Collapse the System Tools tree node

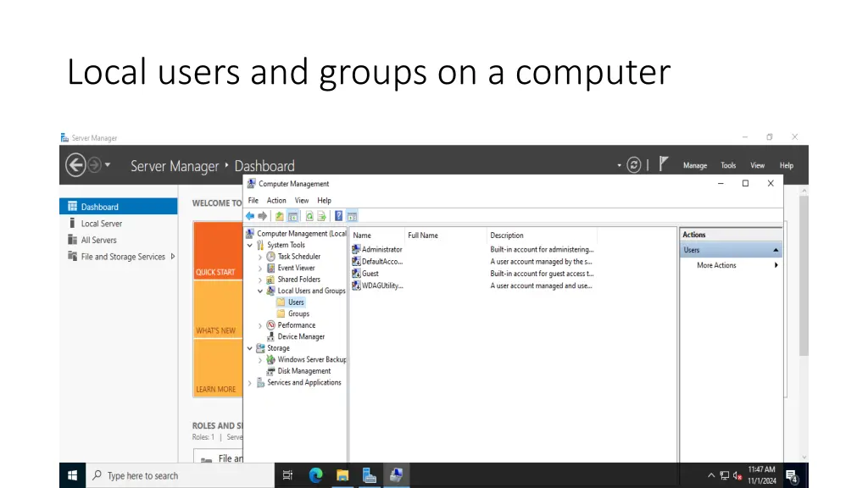(250, 245)
